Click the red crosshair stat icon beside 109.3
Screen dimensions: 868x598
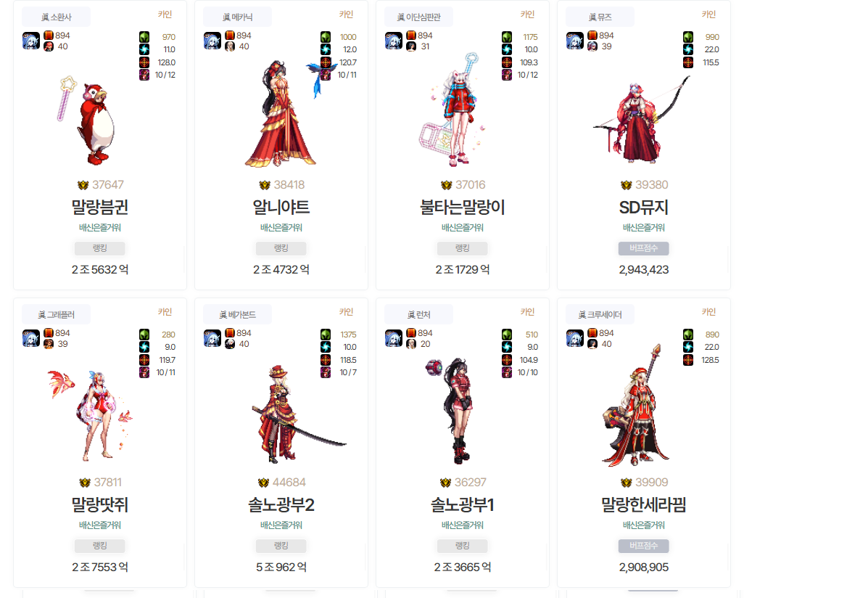[x=507, y=62]
